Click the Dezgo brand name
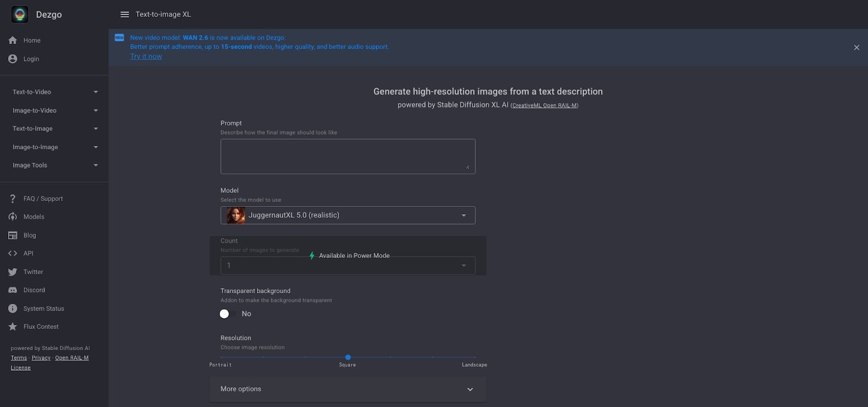This screenshot has width=868, height=407. coord(49,15)
